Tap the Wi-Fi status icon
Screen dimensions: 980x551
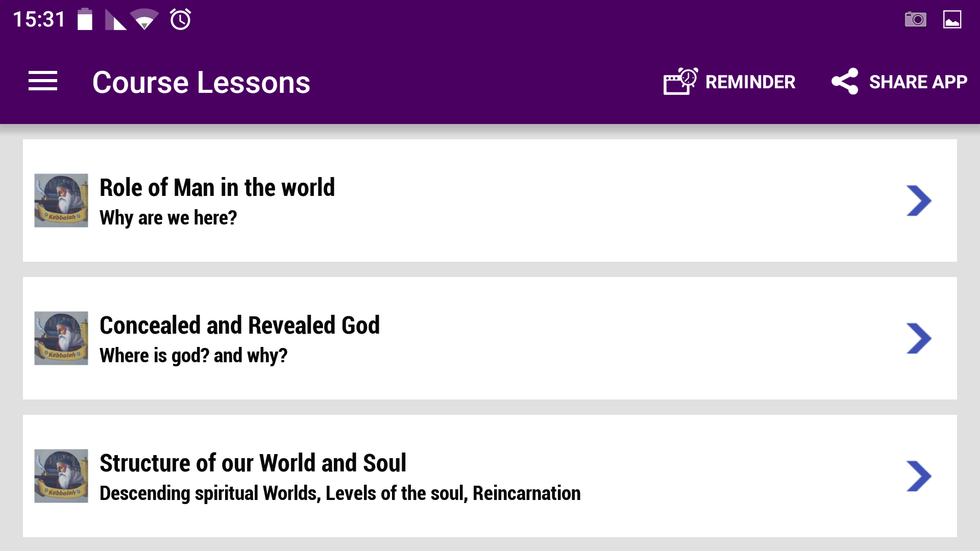click(144, 19)
